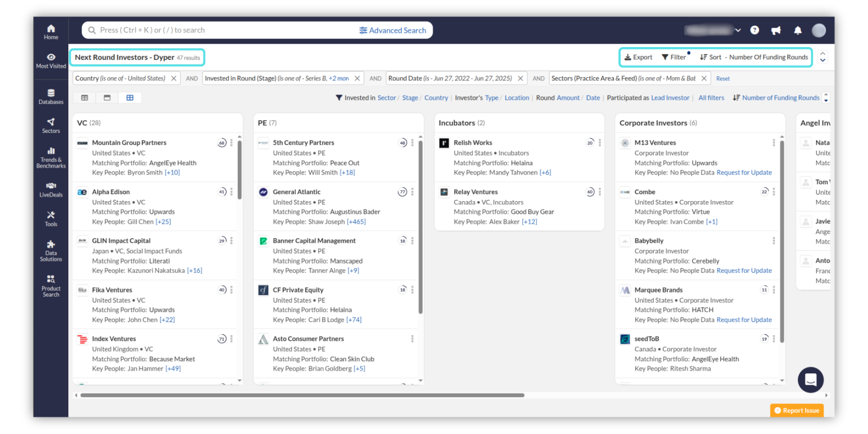The height and width of the screenshot is (434, 868).
Task: Open the Databases sidebar icon
Action: (x=51, y=96)
